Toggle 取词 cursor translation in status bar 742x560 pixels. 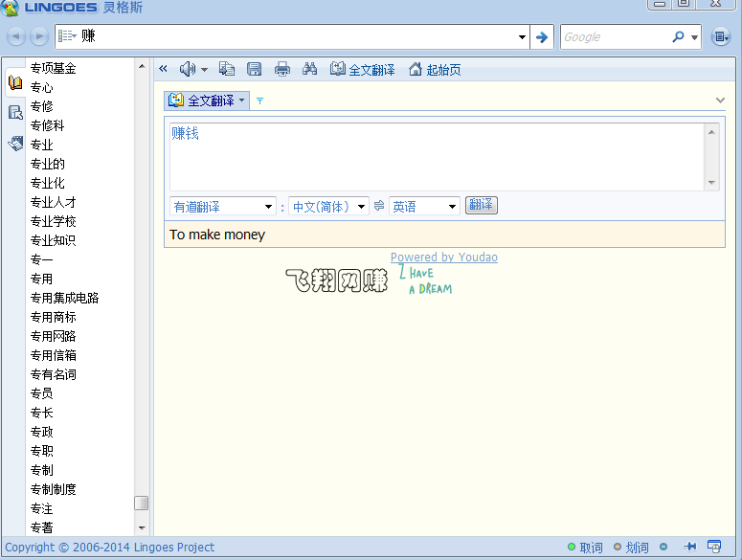[x=585, y=548]
